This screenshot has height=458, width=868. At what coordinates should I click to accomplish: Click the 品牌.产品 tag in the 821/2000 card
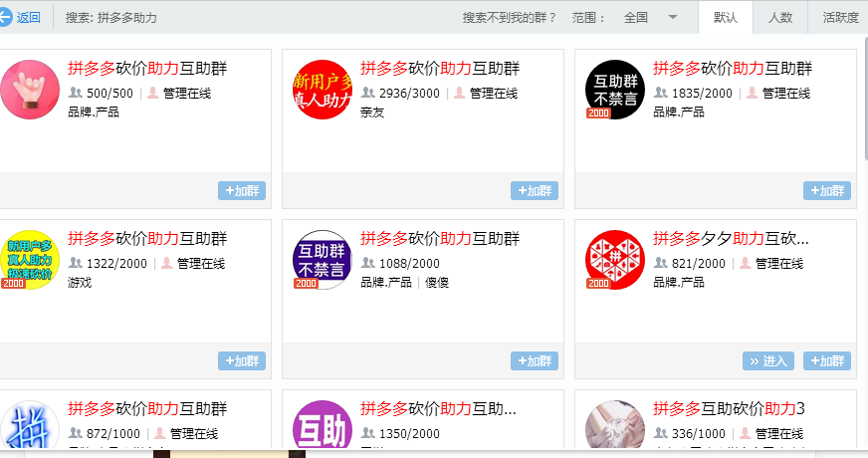coord(679,283)
